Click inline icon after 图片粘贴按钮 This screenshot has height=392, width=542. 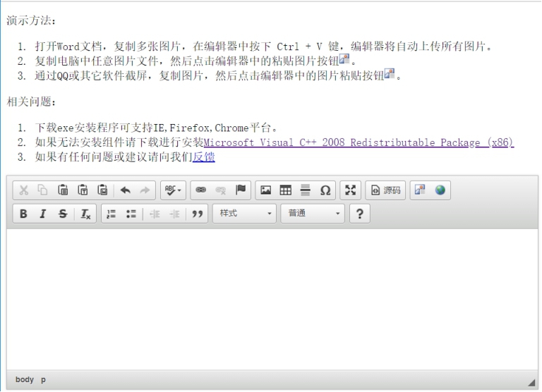click(x=390, y=73)
